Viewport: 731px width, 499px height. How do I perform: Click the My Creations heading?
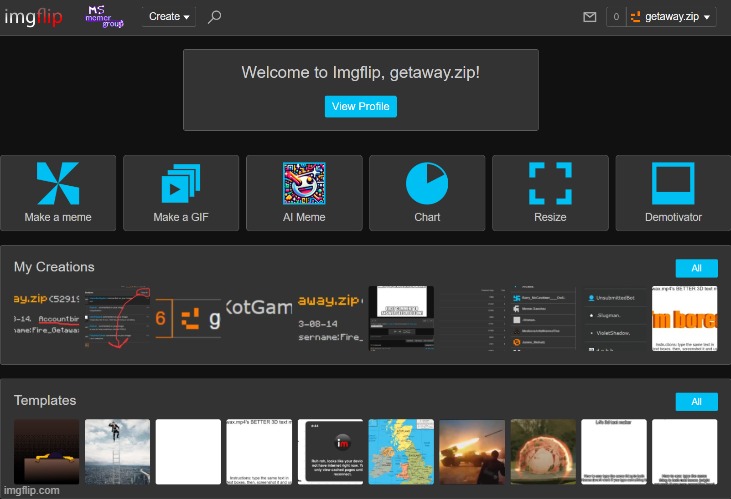(x=54, y=267)
